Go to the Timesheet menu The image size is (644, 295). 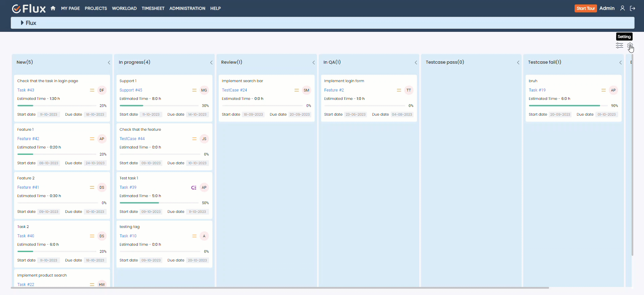(153, 8)
